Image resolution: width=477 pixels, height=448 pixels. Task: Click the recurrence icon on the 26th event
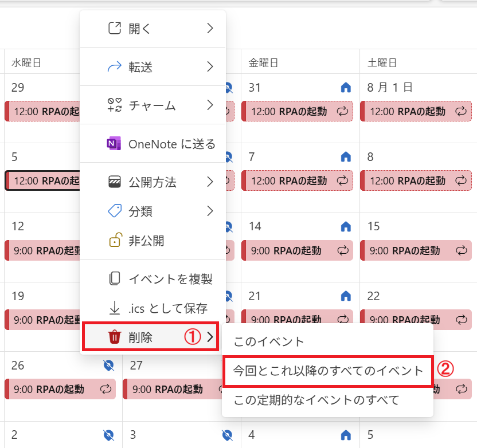point(106,389)
